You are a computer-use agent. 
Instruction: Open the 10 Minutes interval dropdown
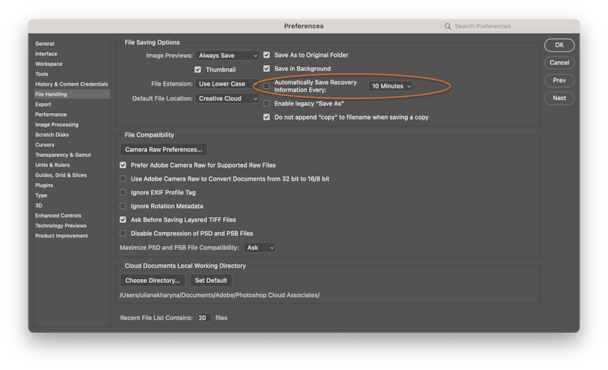(390, 86)
